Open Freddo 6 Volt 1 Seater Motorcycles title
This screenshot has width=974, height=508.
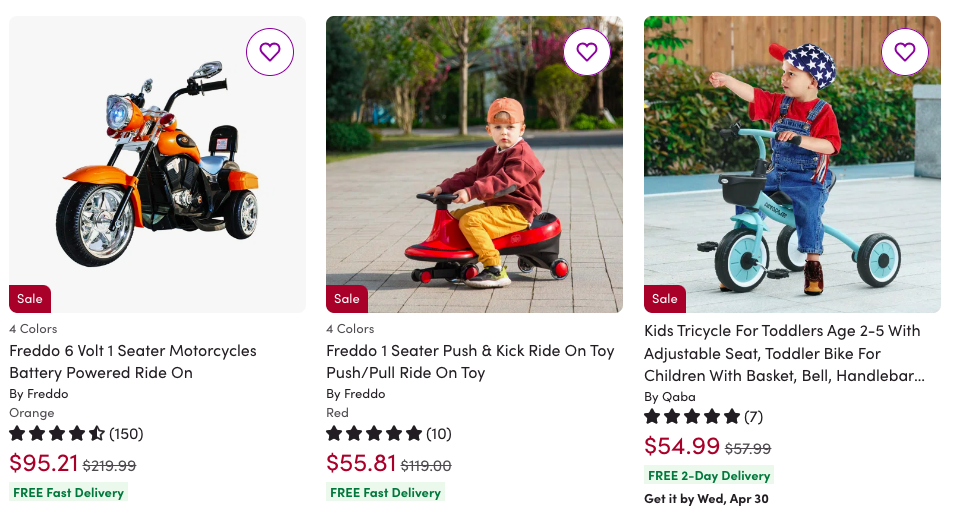pyautogui.click(x=133, y=361)
